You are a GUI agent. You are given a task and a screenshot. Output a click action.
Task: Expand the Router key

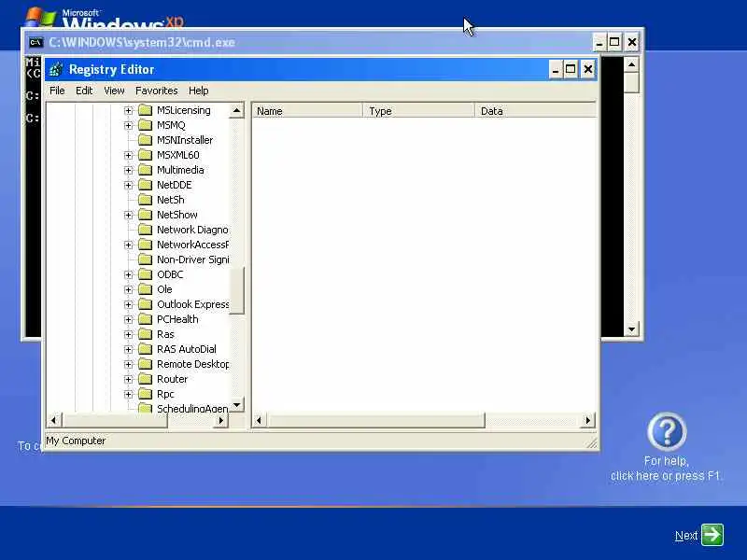(128, 379)
